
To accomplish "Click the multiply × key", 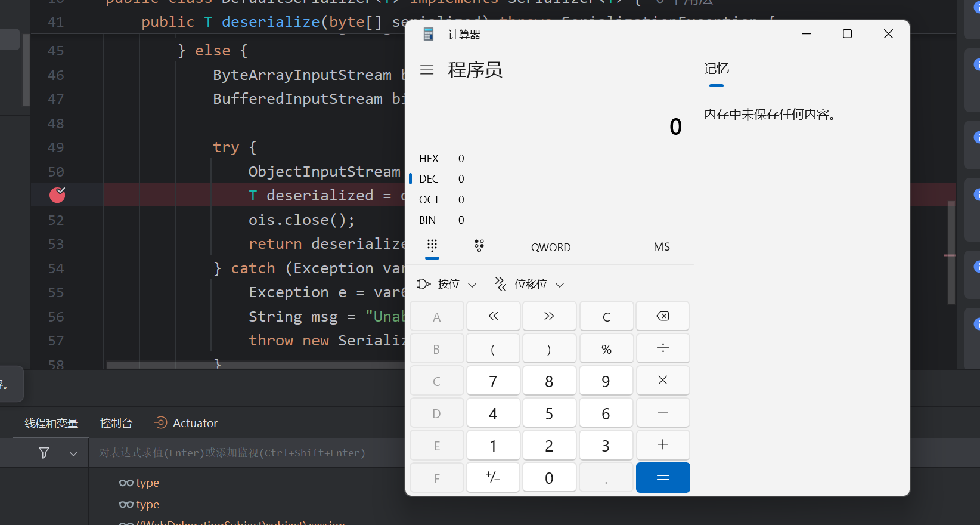I will pyautogui.click(x=662, y=381).
